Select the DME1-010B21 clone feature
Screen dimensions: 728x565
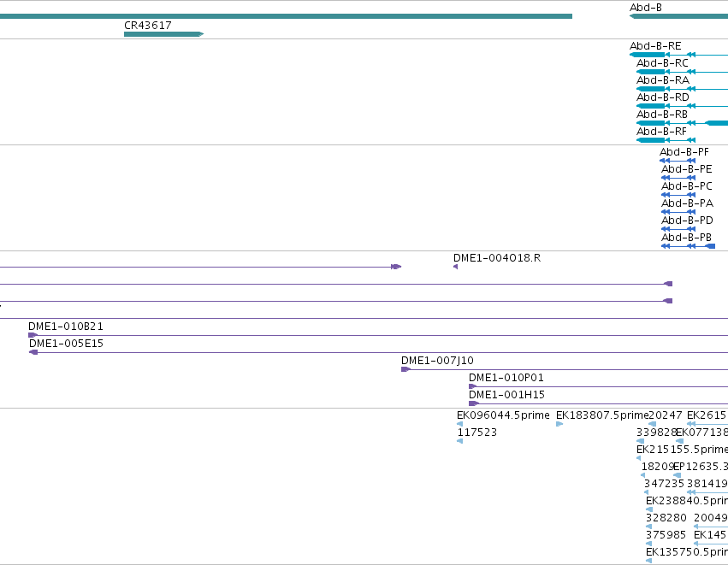[378, 335]
